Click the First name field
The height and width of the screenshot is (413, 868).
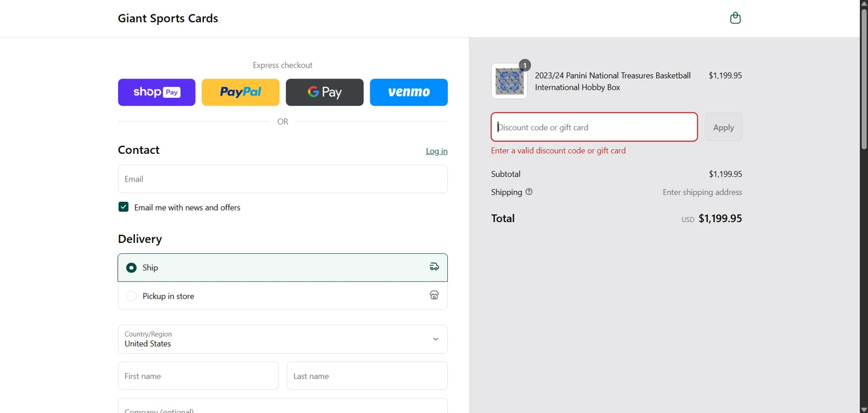(x=198, y=376)
